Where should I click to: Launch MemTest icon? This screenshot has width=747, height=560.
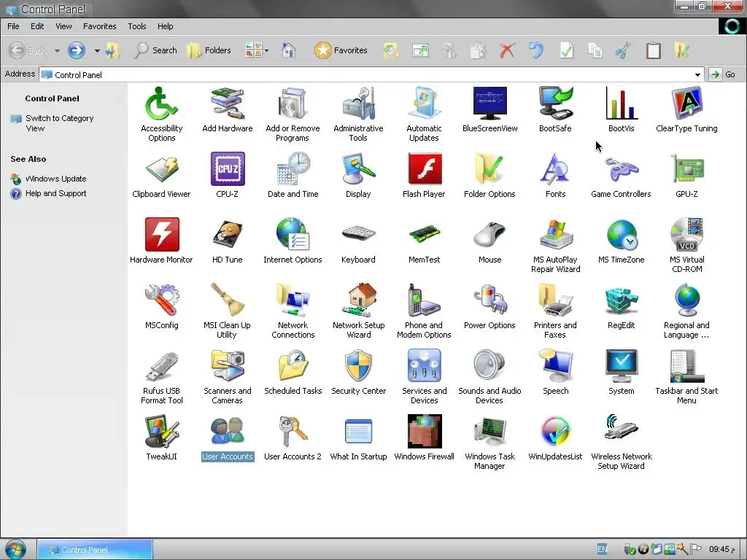click(424, 235)
